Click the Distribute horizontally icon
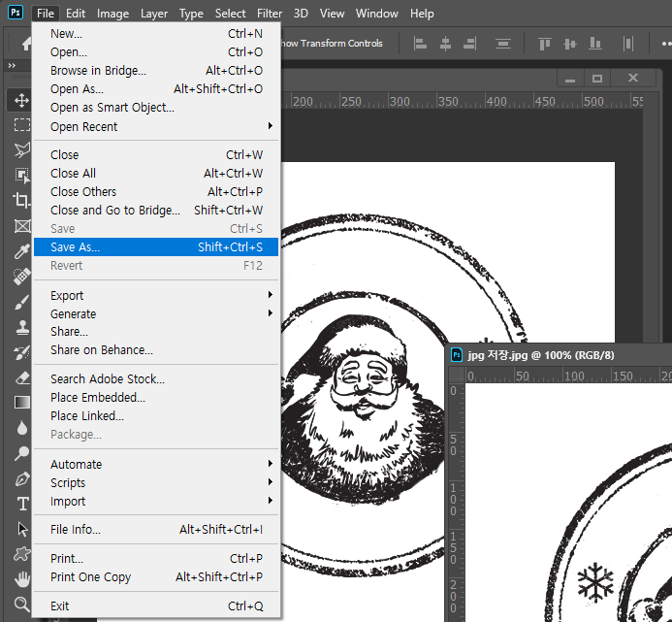672x622 pixels. click(x=627, y=44)
